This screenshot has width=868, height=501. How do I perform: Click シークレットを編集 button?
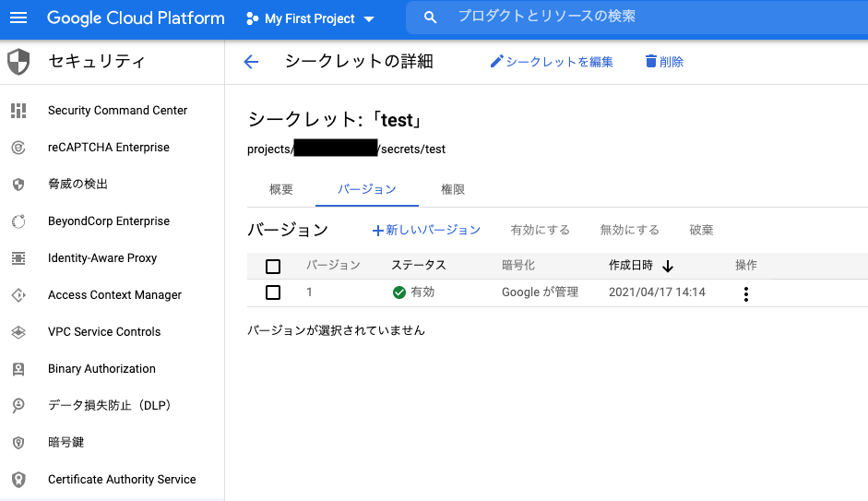552,62
